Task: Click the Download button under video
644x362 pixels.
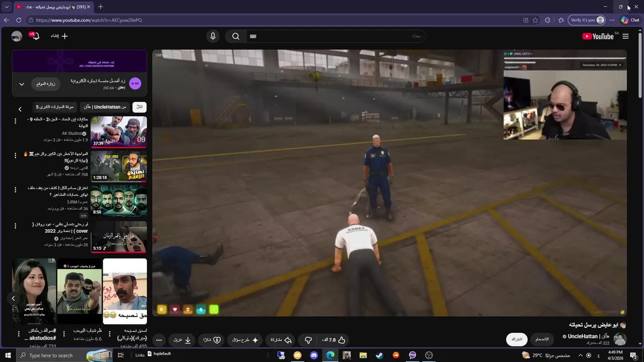Action: pyautogui.click(x=183, y=340)
